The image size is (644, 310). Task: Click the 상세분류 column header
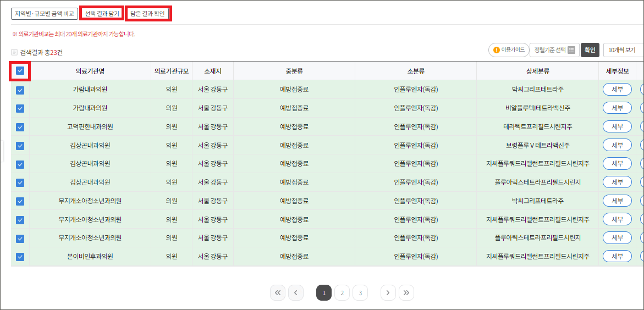point(538,71)
